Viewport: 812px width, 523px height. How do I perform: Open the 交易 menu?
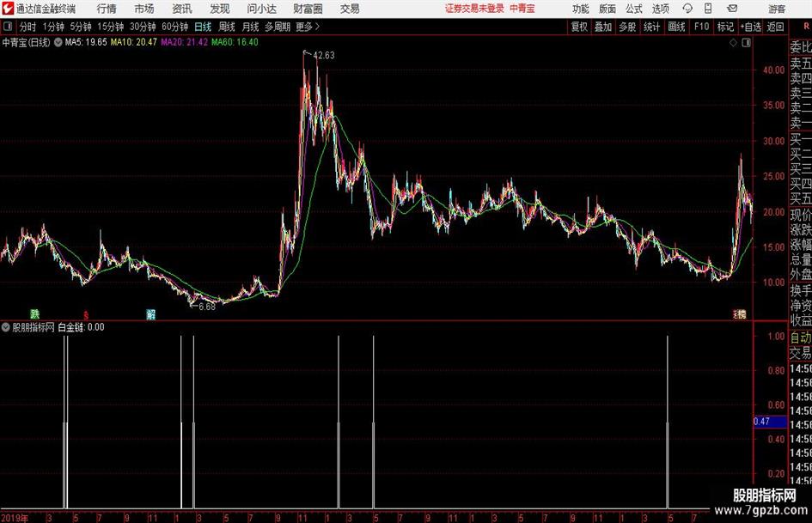350,9
